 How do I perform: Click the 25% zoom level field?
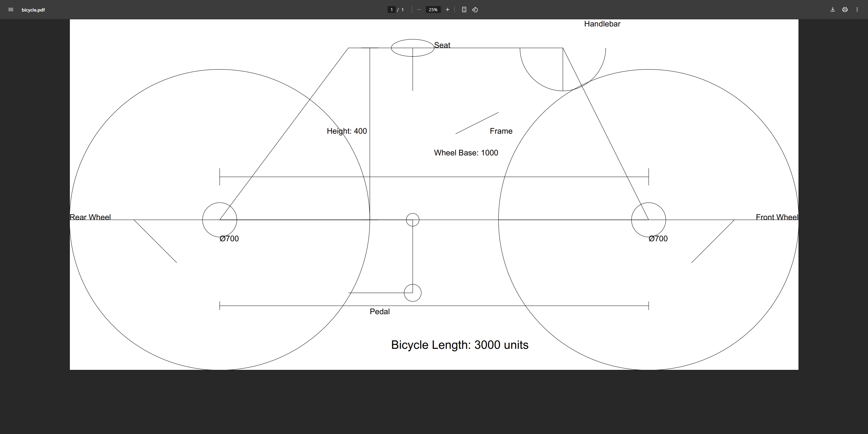433,10
